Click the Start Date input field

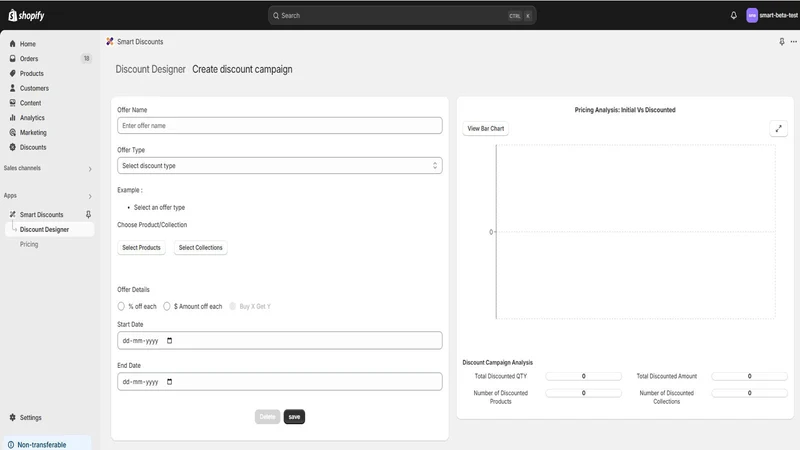(280, 341)
